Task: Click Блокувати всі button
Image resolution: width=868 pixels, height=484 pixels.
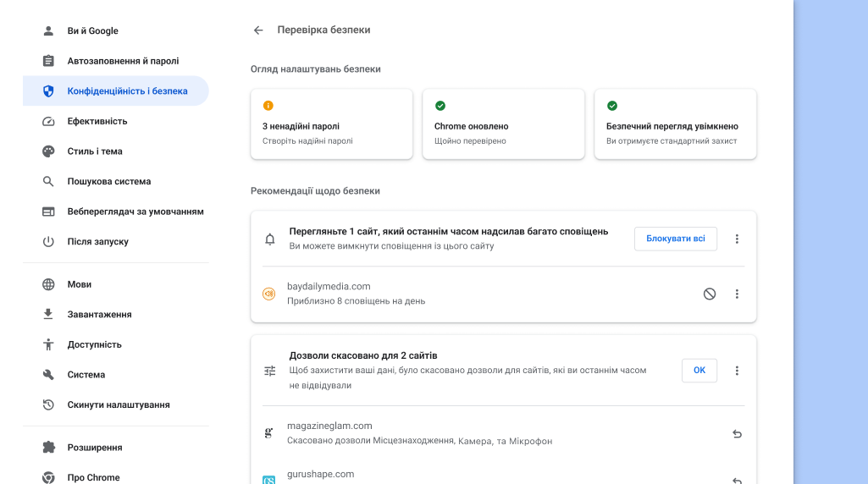Action: coord(676,239)
